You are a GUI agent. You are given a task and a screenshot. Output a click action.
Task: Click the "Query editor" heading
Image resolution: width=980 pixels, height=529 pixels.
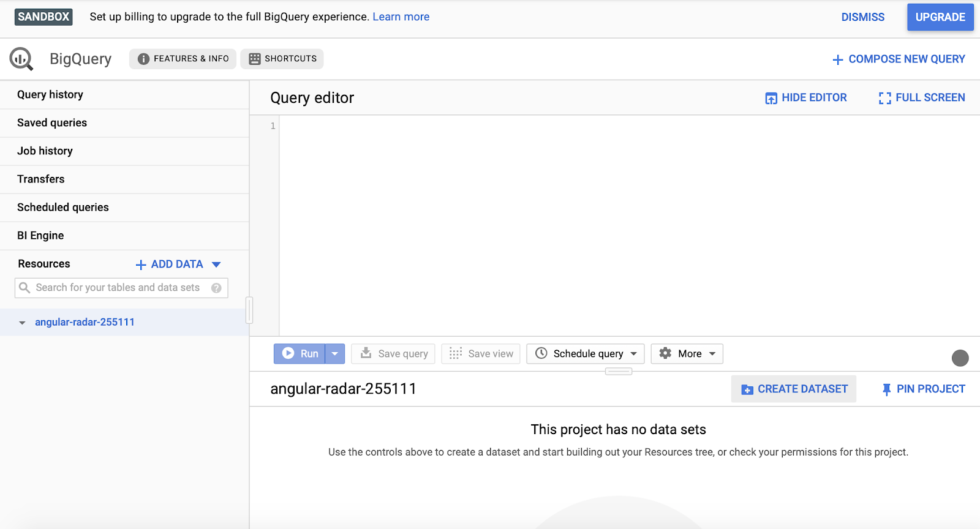312,98
